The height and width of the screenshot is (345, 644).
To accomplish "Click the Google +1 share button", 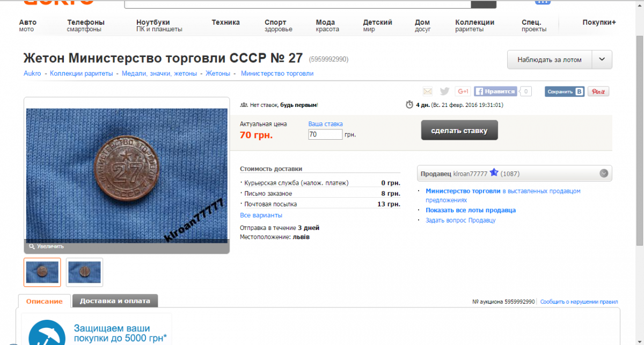I will click(x=463, y=91).
